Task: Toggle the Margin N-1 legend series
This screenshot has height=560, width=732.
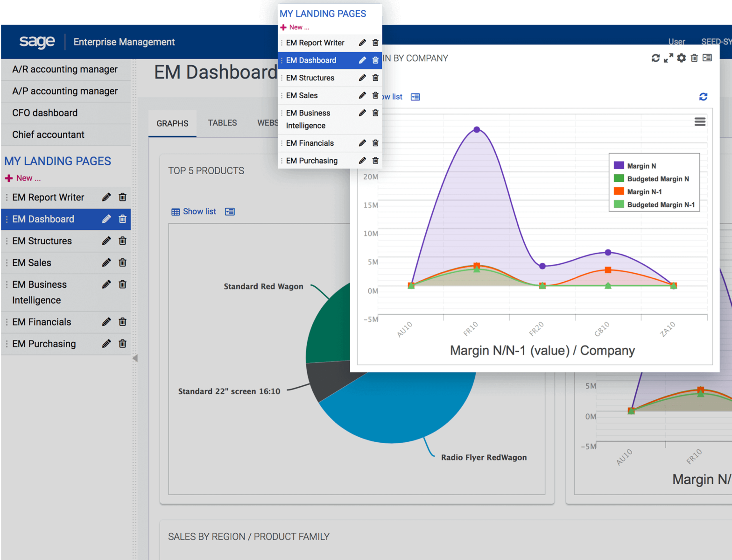Action: [x=644, y=191]
